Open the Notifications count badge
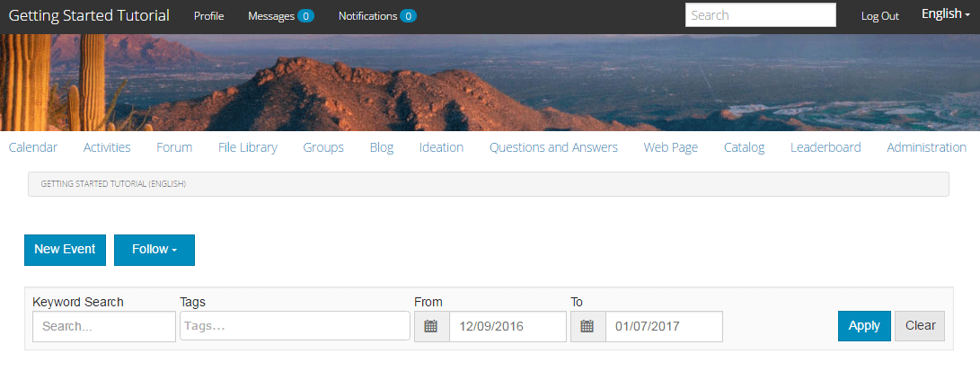Image resolution: width=980 pixels, height=371 pixels. click(x=408, y=16)
